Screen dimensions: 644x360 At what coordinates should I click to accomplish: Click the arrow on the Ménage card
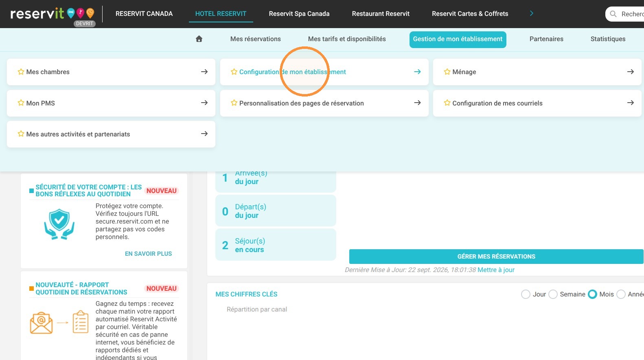631,72
